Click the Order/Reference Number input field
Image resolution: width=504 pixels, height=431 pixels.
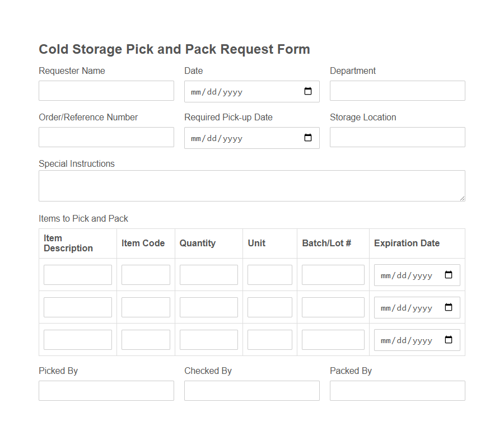(106, 137)
